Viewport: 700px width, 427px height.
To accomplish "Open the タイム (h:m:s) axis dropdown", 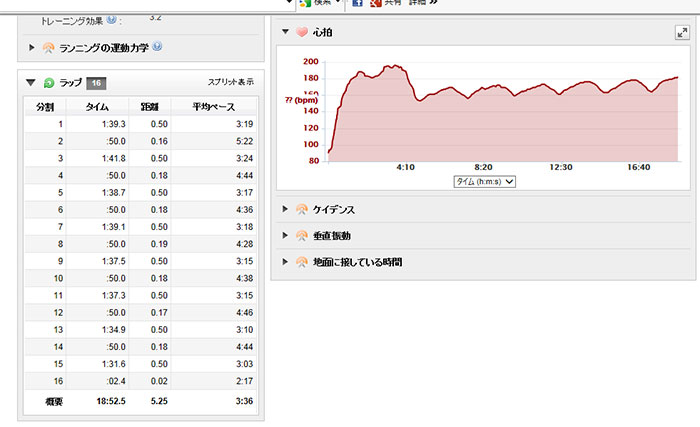I will [484, 181].
